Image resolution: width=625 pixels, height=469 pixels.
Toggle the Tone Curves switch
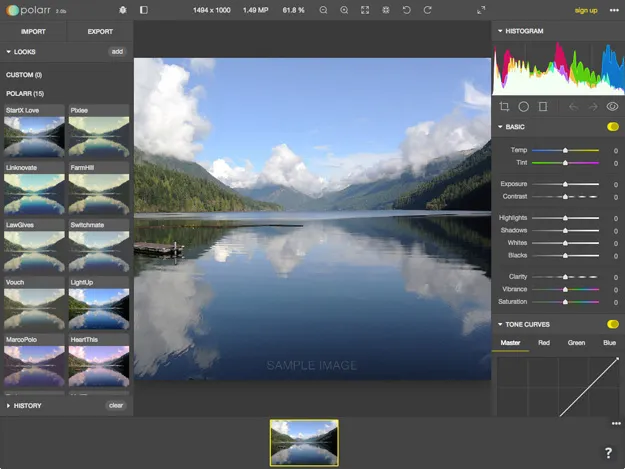(612, 324)
